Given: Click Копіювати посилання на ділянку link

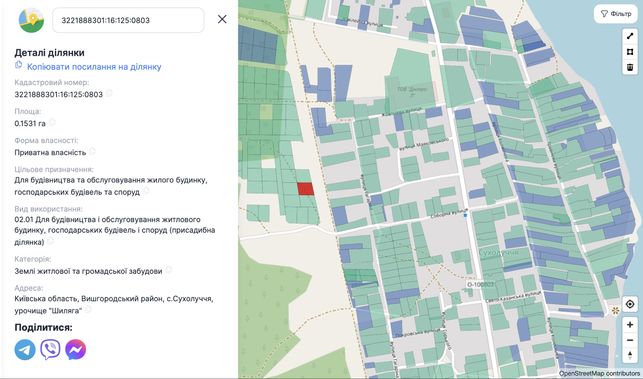Looking at the screenshot, I should (94, 67).
